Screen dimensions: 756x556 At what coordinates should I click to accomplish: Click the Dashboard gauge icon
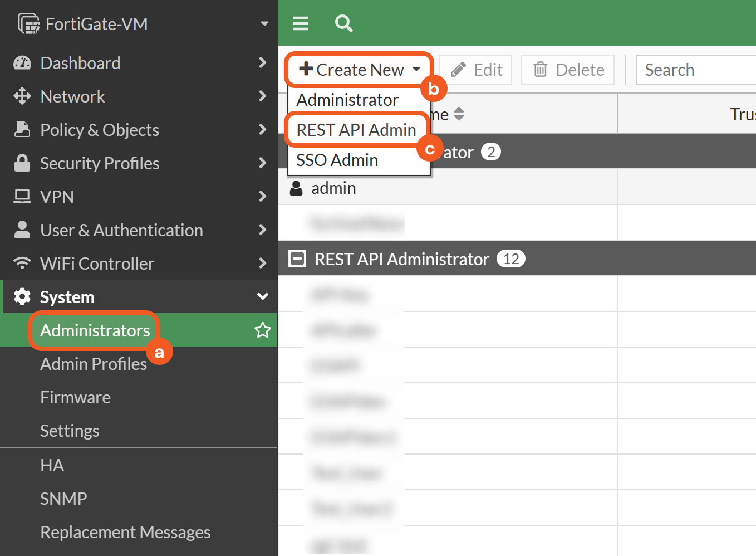coord(22,63)
